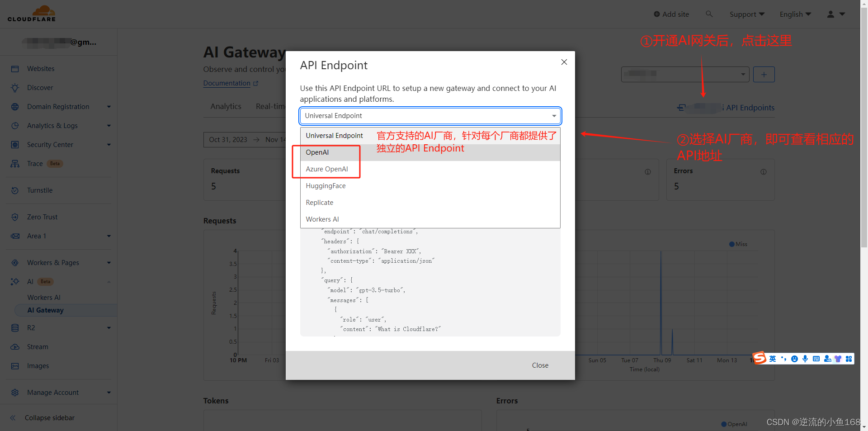The width and height of the screenshot is (868, 431).
Task: Open the English language menu
Action: tap(795, 14)
